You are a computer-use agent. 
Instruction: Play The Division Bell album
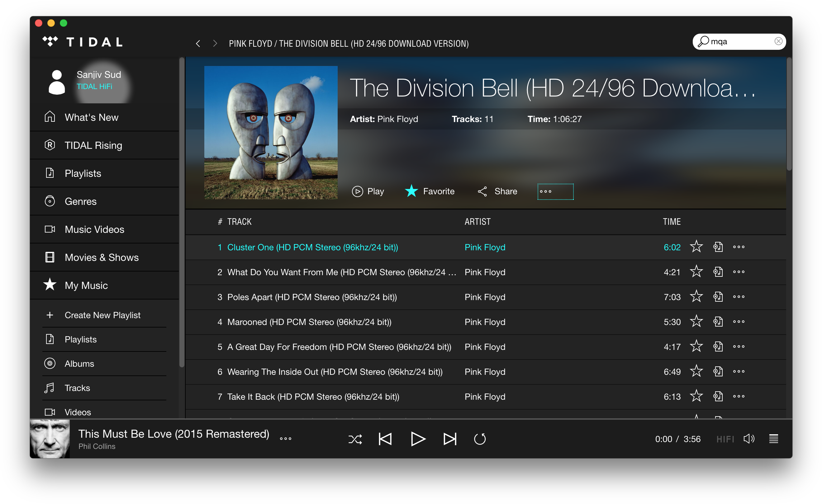368,191
